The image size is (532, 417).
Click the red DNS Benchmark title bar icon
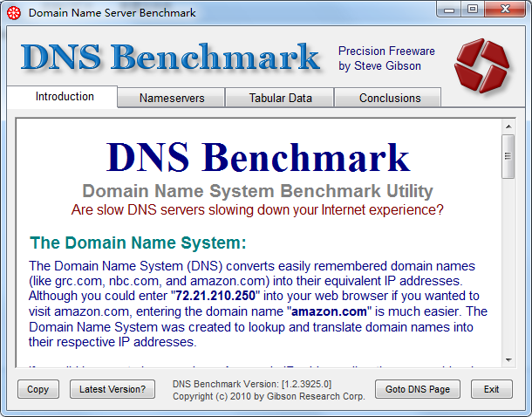pyautogui.click(x=14, y=13)
